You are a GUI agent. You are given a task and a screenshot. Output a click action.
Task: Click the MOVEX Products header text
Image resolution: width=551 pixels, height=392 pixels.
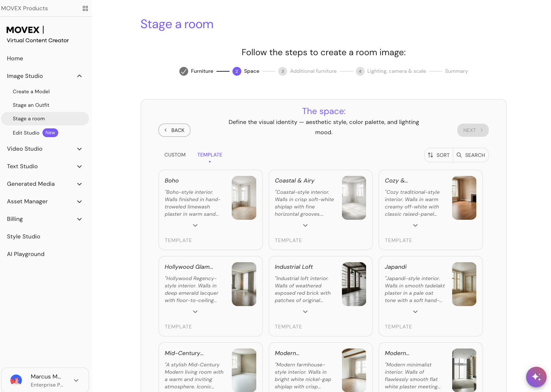[x=25, y=8]
